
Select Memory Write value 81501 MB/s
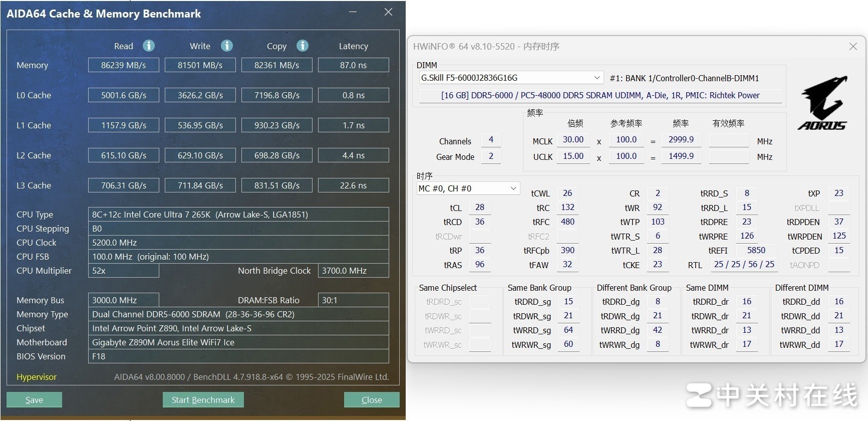[200, 65]
